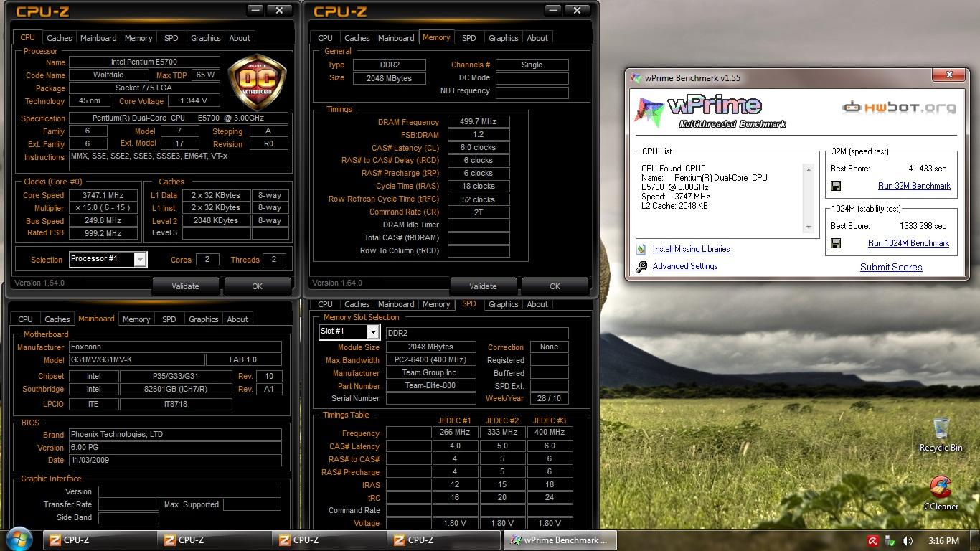Open the CCleaner desktop shortcut

pyautogui.click(x=941, y=493)
